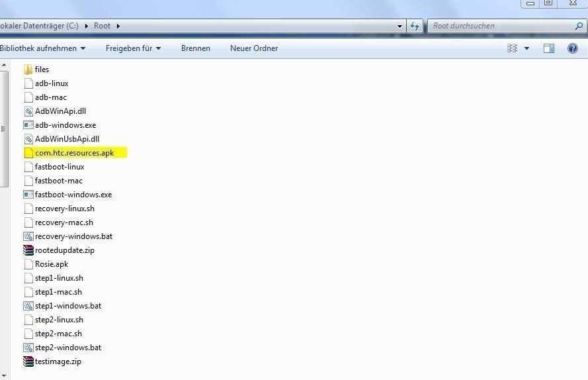The width and height of the screenshot is (588, 380).
Task: Expand the arrow after Root in breadcrumb
Action: tap(118, 26)
